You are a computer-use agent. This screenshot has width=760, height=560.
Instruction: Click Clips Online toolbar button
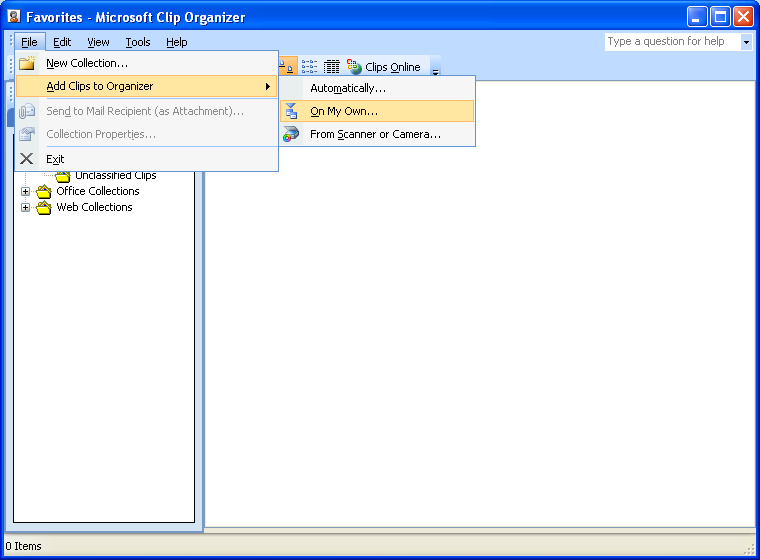pyautogui.click(x=383, y=67)
